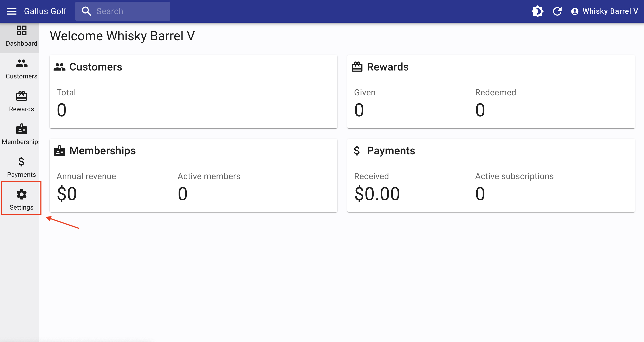The width and height of the screenshot is (644, 342).
Task: Toggle dark/light theme brightness icon
Action: [x=537, y=11]
